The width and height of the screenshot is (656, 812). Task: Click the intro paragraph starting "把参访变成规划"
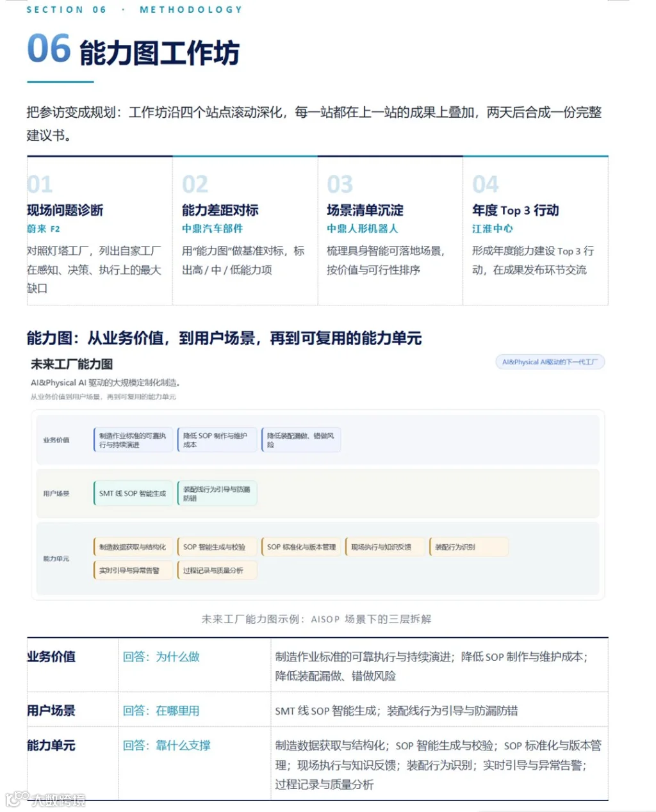pos(315,124)
